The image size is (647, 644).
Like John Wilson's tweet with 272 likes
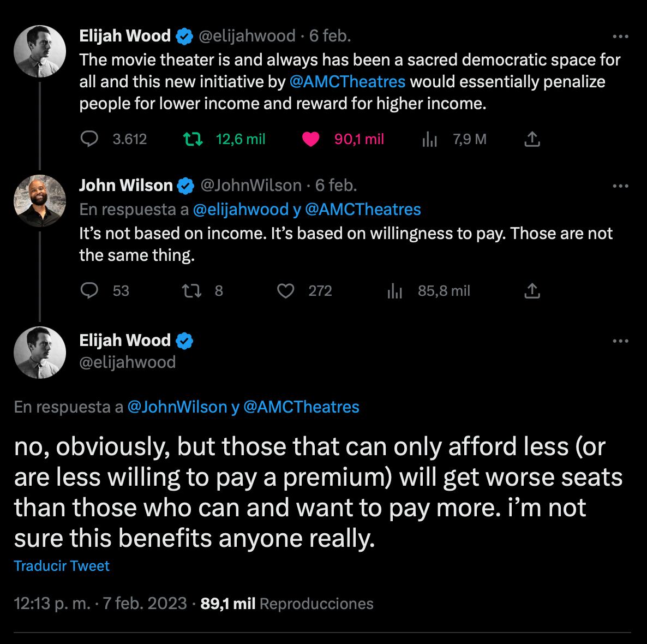pos(286,291)
